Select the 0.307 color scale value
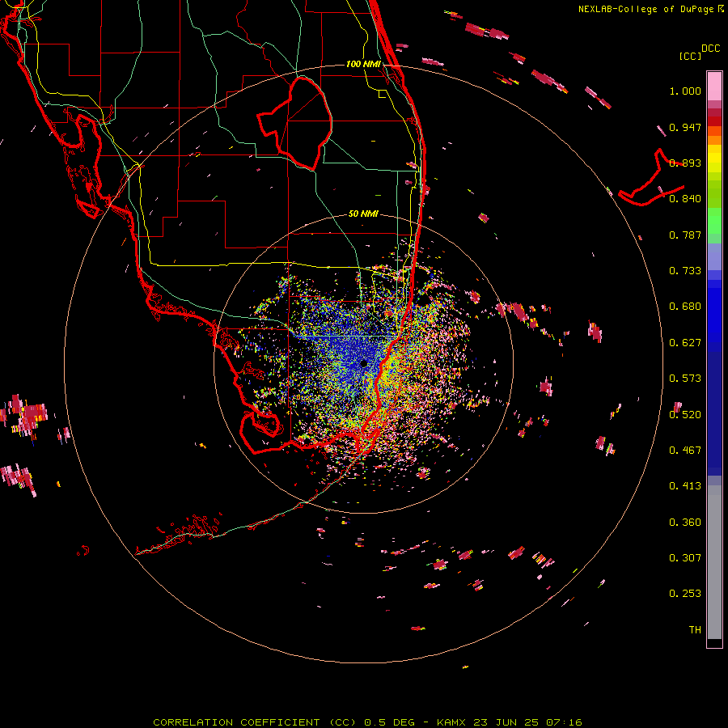728x728 pixels. point(685,558)
